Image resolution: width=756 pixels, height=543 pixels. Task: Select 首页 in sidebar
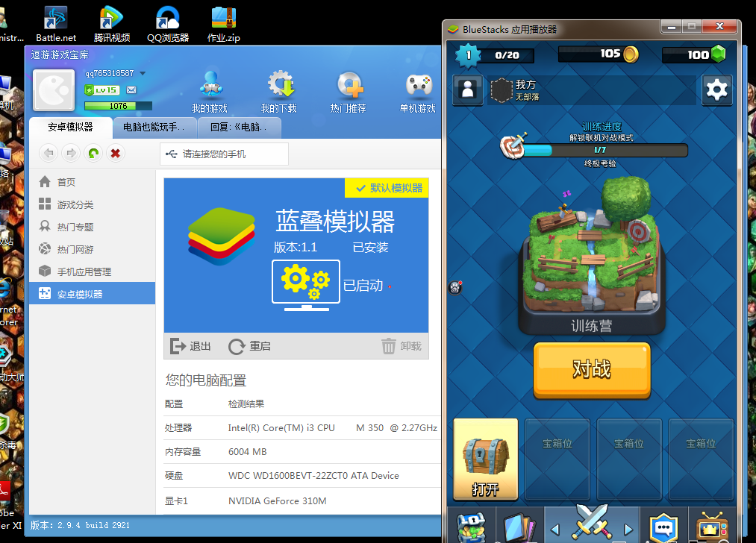92,182
